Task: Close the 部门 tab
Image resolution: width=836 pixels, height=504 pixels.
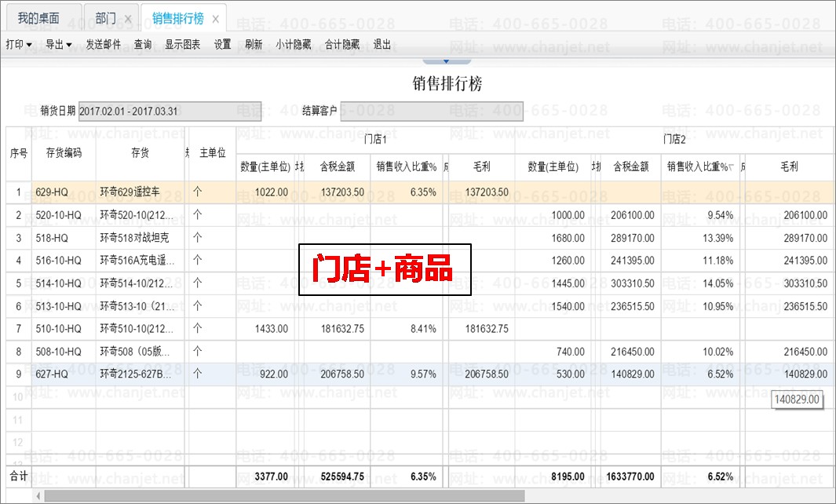Action: tap(128, 20)
